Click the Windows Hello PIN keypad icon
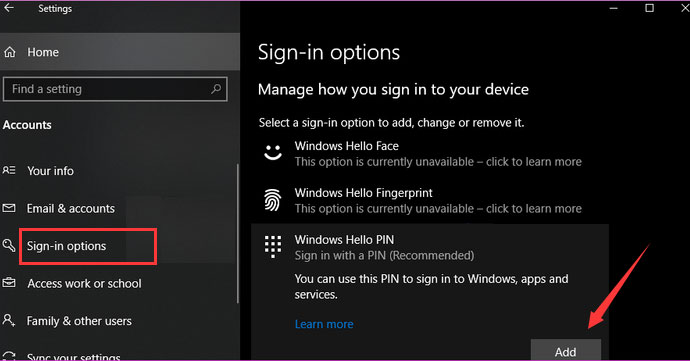Viewport: 690px width, 361px height. [273, 247]
